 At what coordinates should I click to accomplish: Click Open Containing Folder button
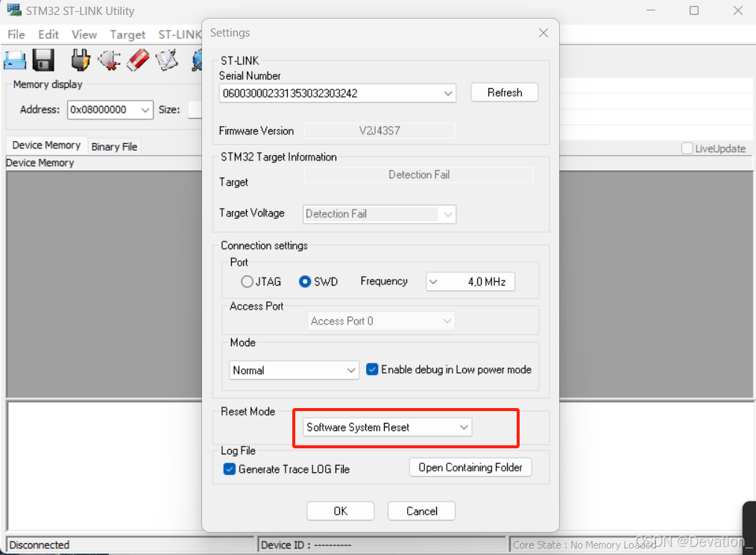coord(470,468)
